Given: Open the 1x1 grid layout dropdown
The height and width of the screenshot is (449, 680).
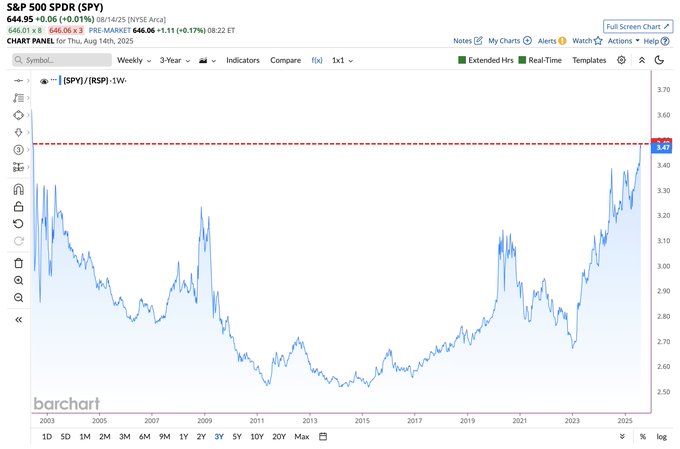Looking at the screenshot, I should 342,60.
